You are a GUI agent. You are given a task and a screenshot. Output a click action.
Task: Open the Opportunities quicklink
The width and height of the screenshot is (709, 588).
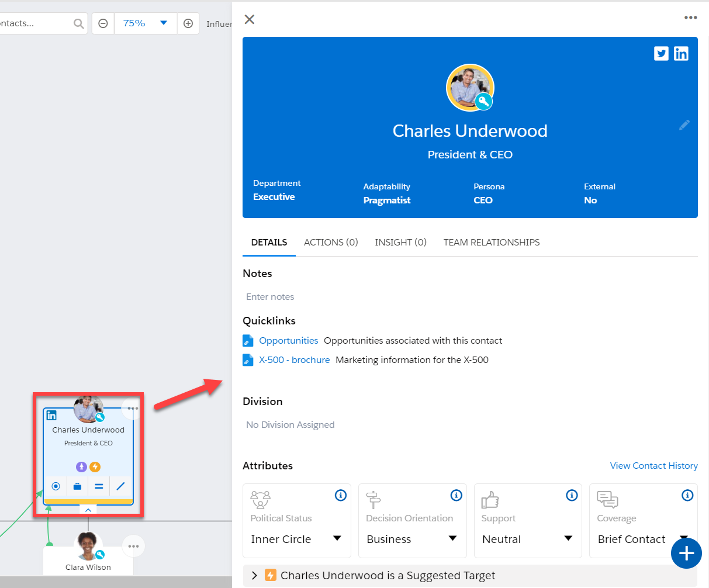pos(289,341)
